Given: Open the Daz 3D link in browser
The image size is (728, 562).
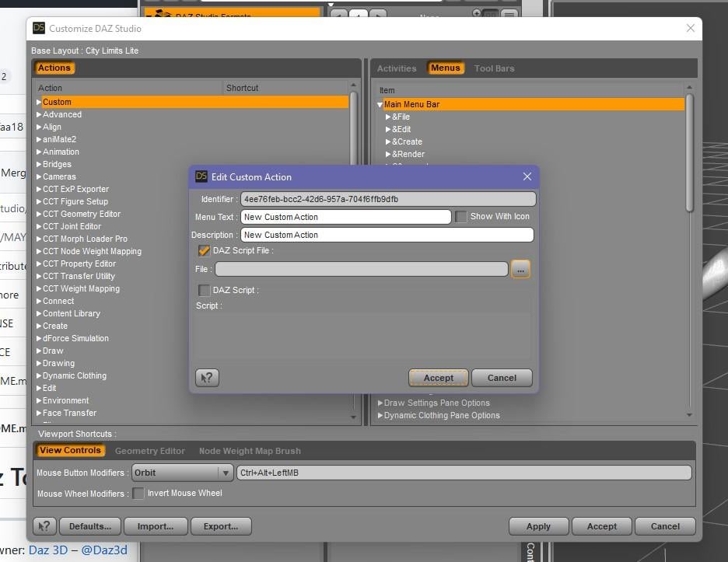Looking at the screenshot, I should [47, 550].
